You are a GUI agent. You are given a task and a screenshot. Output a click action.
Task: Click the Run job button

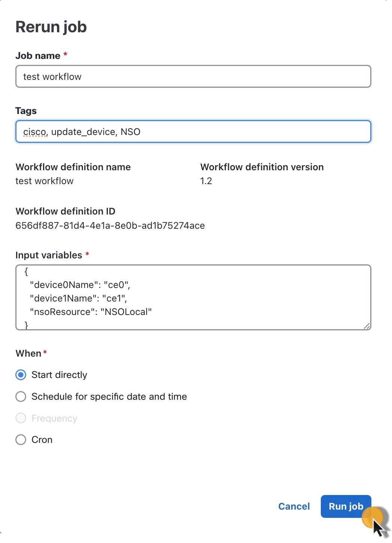[x=345, y=506]
